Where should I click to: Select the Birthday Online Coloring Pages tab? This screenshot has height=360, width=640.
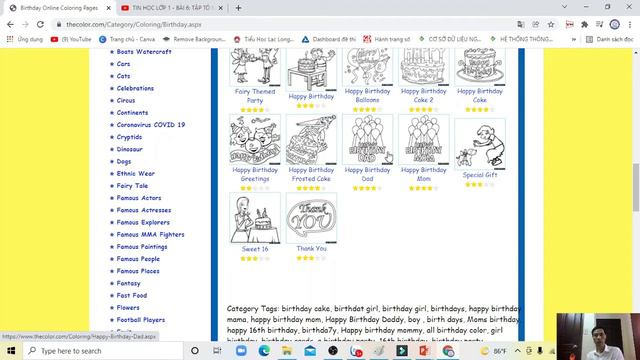(59, 8)
